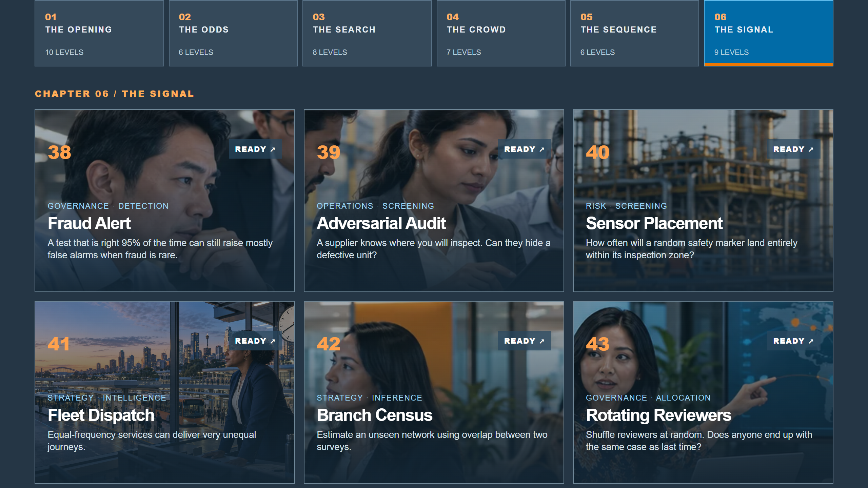Click the 'Governance · Detection' category label

click(x=108, y=206)
